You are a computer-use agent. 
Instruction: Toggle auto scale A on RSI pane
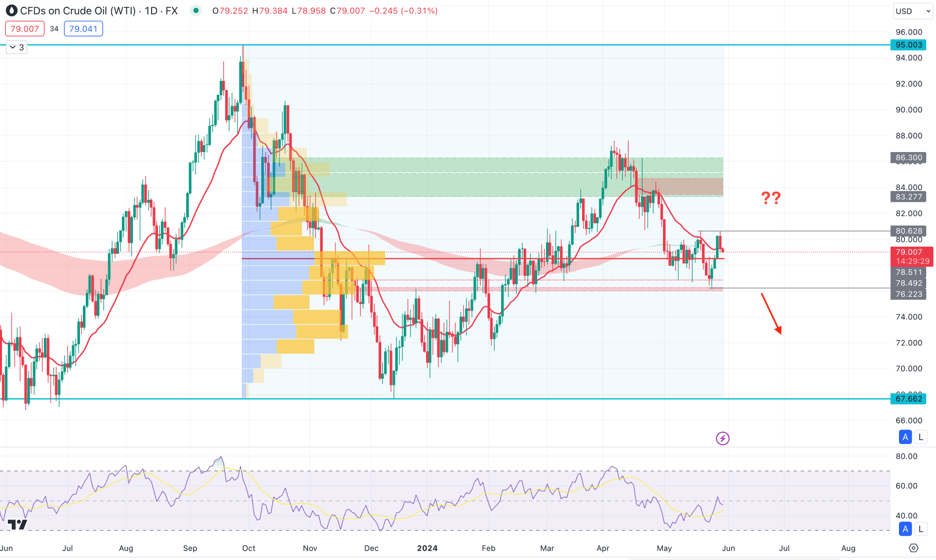[905, 529]
